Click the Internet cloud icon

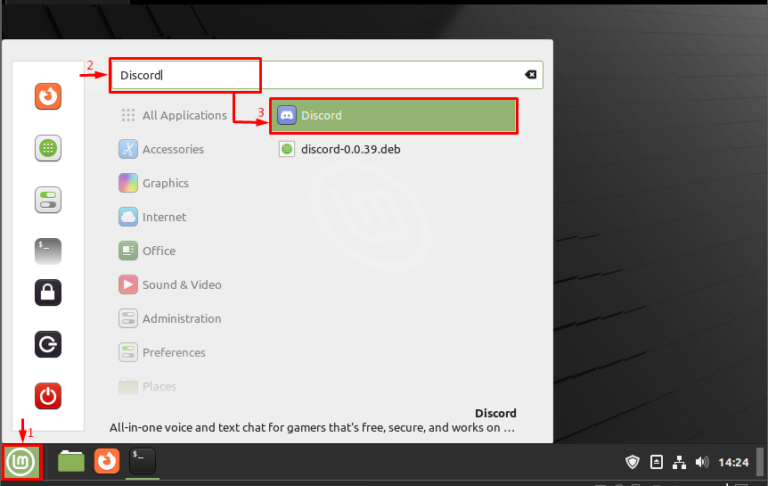pyautogui.click(x=128, y=217)
